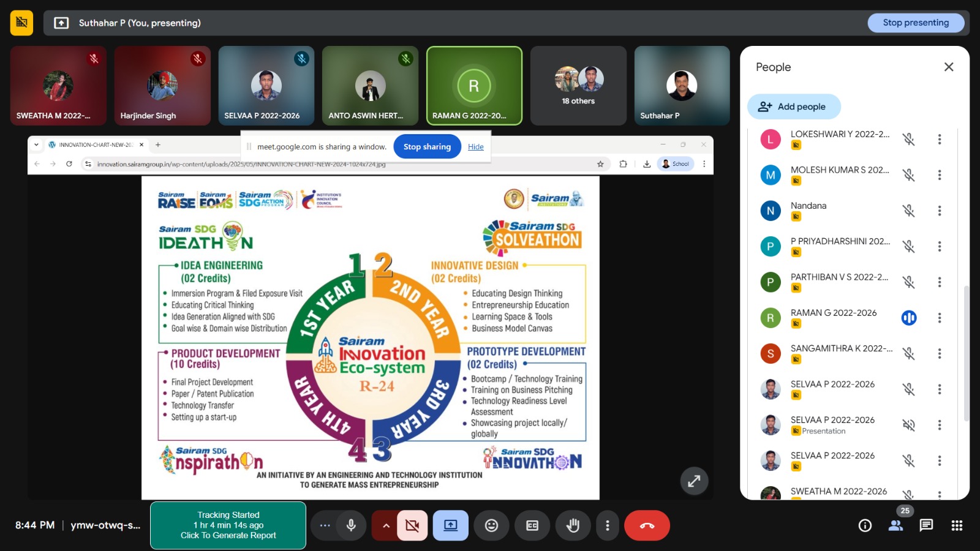Open the Chrome extensions puzzle icon
This screenshot has height=551, width=980.
click(x=623, y=164)
